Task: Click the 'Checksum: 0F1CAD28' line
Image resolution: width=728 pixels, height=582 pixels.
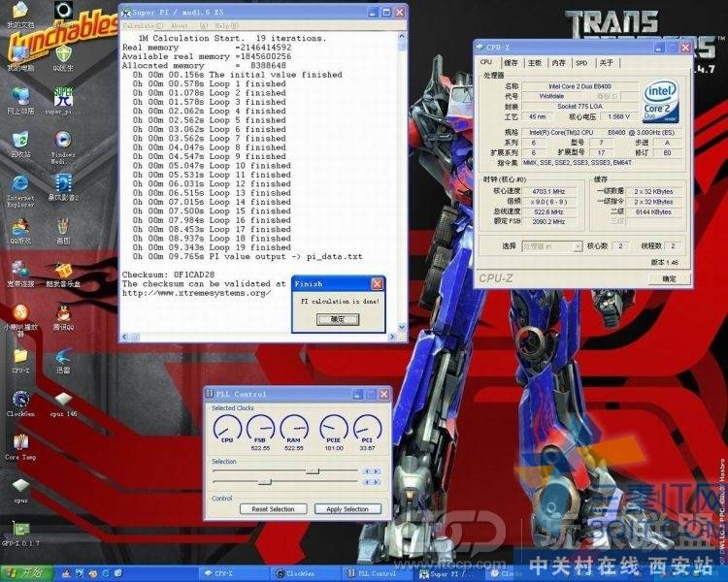Action: (x=168, y=275)
